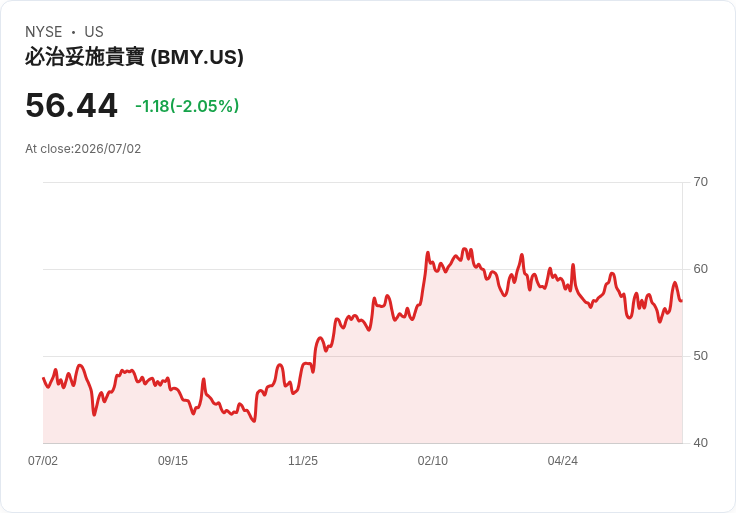Click the NYSE exchange label
This screenshot has height=513, width=736.
click(x=44, y=32)
